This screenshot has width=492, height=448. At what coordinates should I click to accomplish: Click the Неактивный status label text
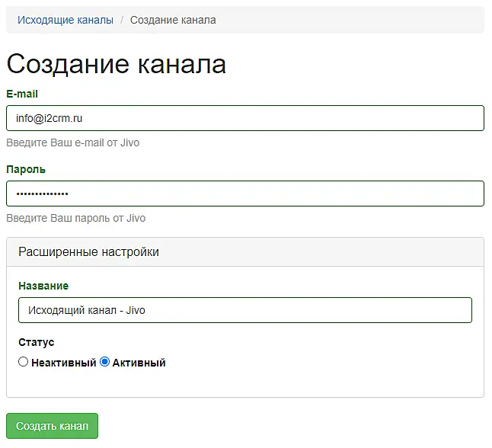click(63, 363)
